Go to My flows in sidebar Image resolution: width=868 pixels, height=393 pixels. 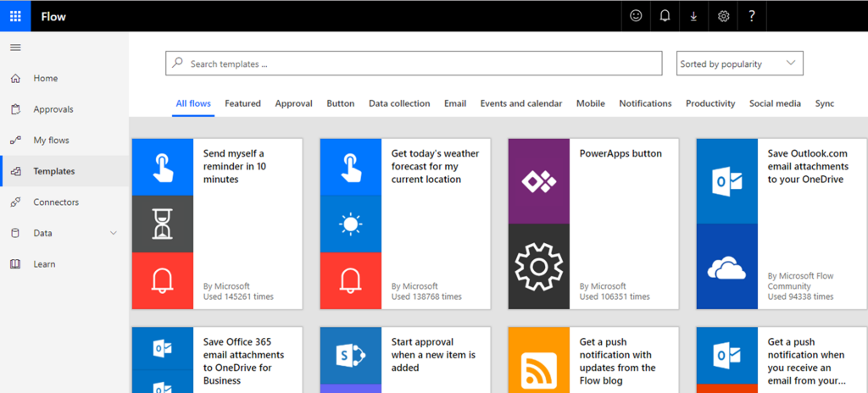51,140
